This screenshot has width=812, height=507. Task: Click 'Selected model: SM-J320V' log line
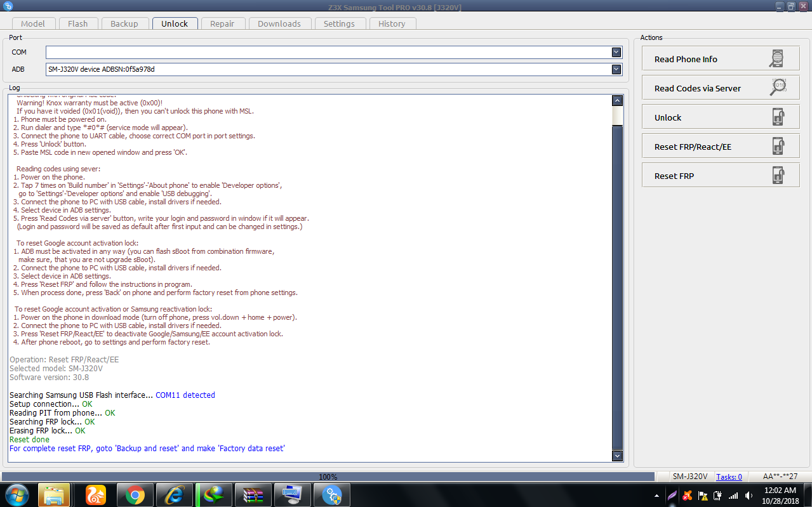(56, 368)
